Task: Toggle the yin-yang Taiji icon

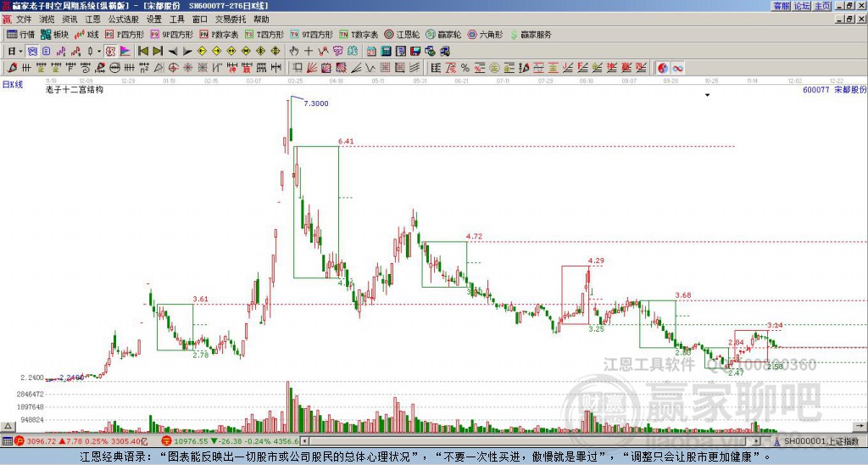Action: (662, 68)
